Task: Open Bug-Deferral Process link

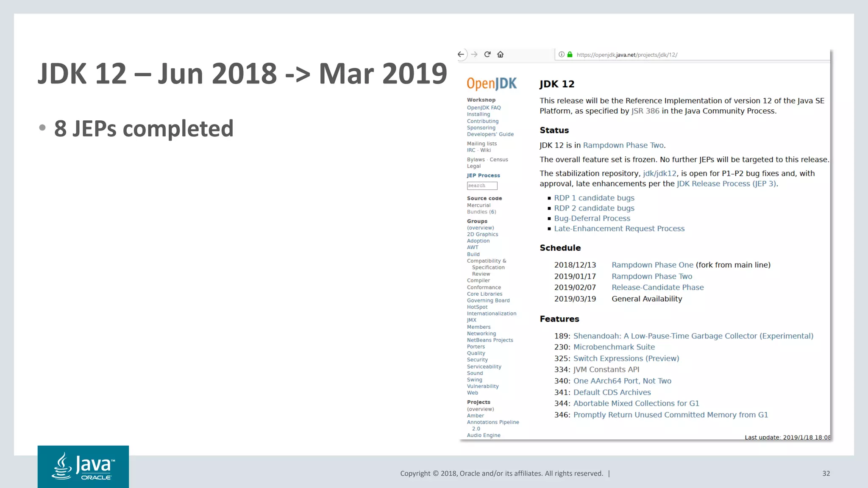Action: point(592,218)
